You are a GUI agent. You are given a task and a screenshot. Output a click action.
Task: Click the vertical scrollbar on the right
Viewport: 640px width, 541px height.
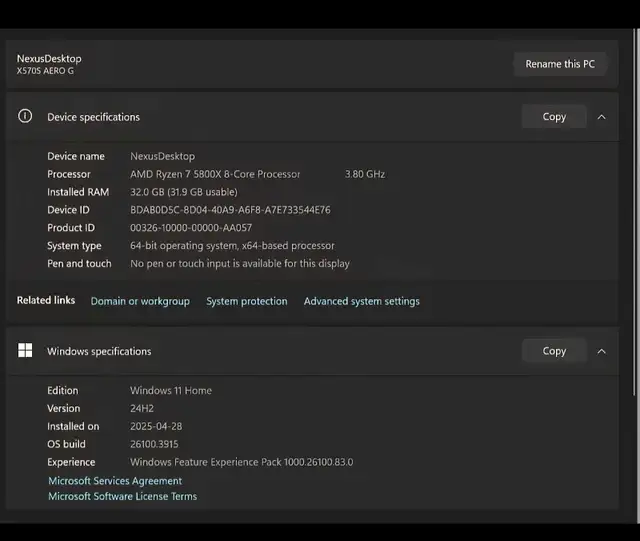(636, 212)
